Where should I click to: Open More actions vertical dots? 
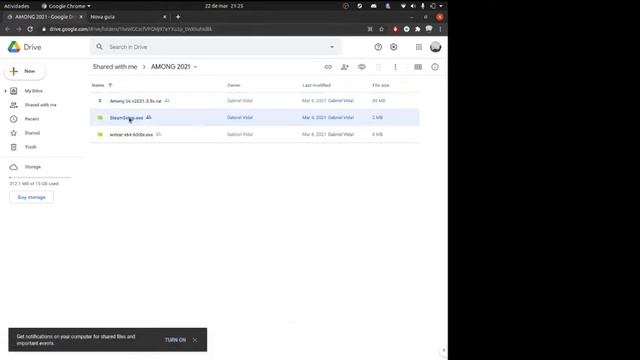pos(395,67)
